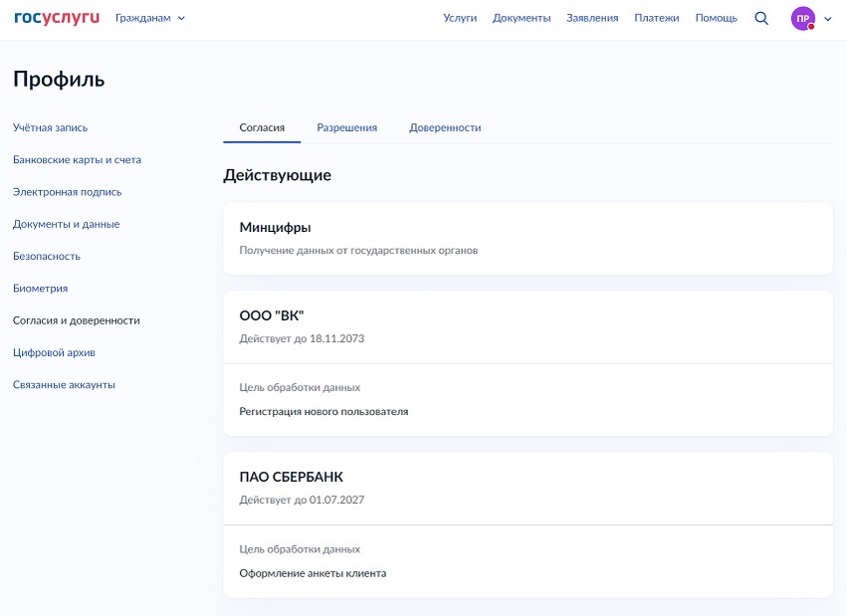Click Оформление анкеты клиента text
The height and width of the screenshot is (616, 847).
click(313, 573)
